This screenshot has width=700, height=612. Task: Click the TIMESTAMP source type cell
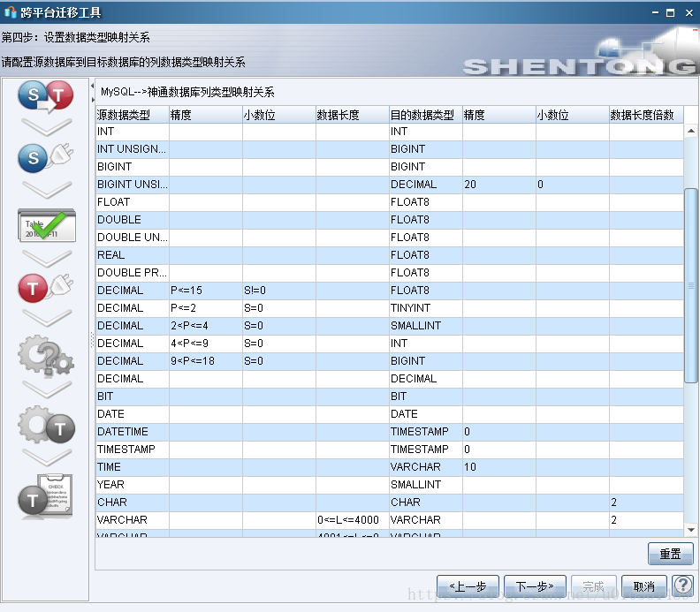(x=133, y=450)
